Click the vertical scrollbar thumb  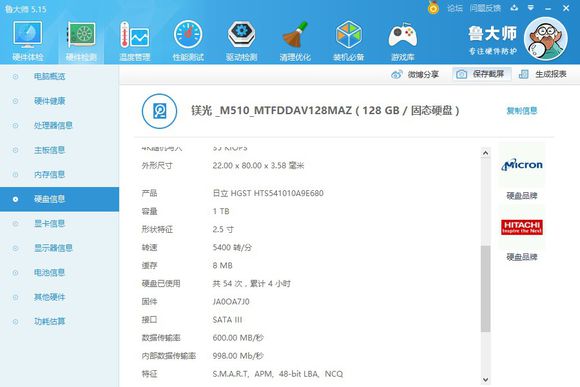click(x=485, y=289)
